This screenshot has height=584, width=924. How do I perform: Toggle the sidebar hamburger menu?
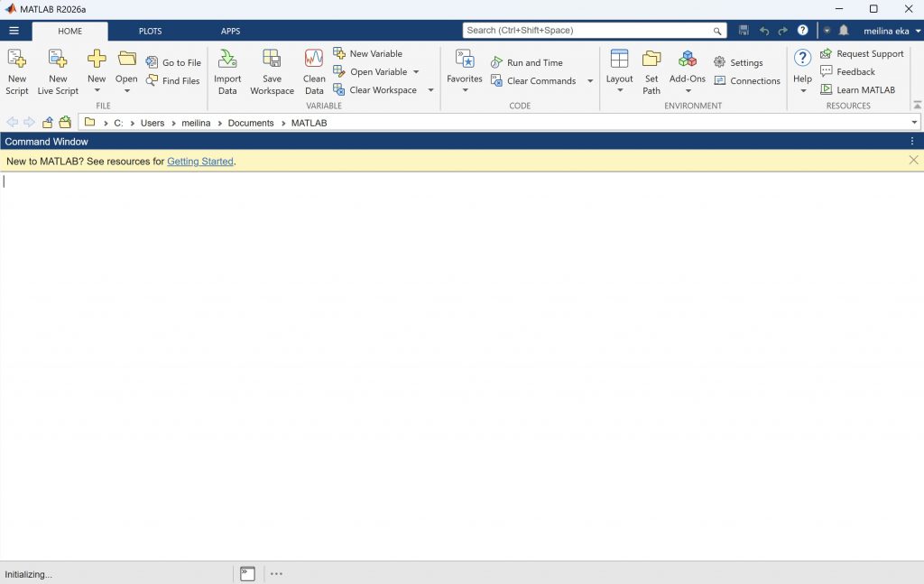coord(14,31)
